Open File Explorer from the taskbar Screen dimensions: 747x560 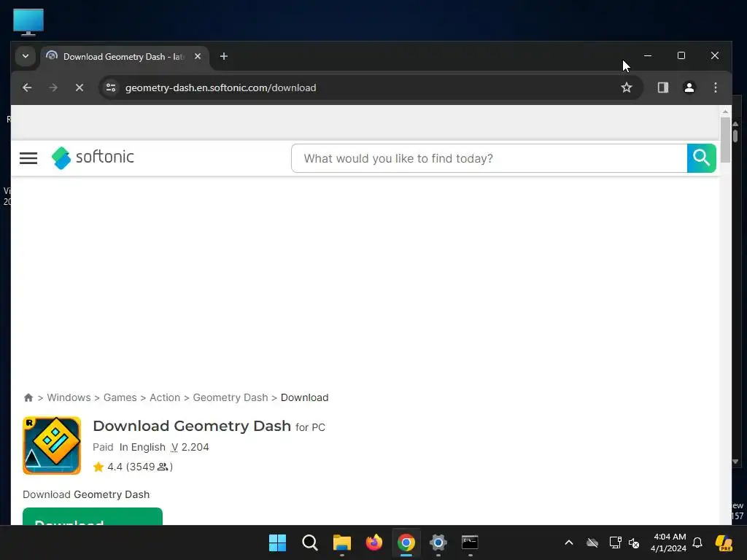(341, 542)
